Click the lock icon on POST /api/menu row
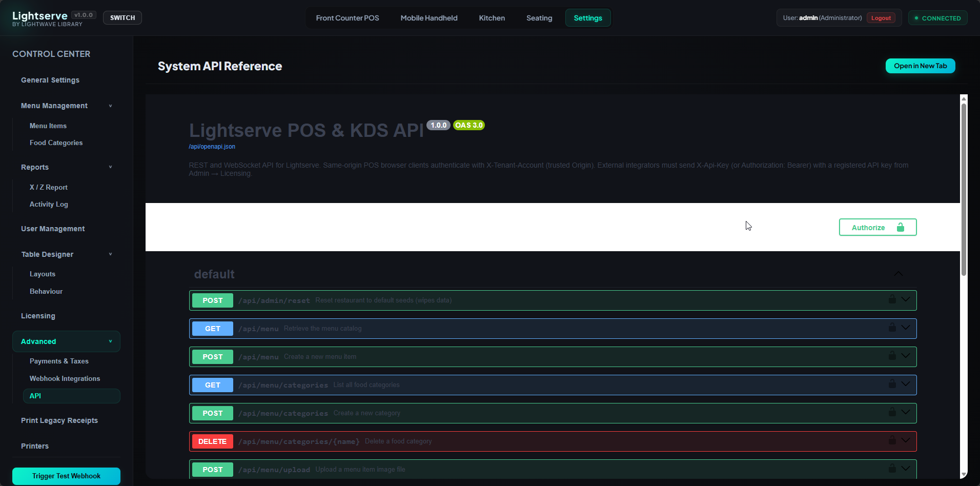The width and height of the screenshot is (980, 486). 892,356
